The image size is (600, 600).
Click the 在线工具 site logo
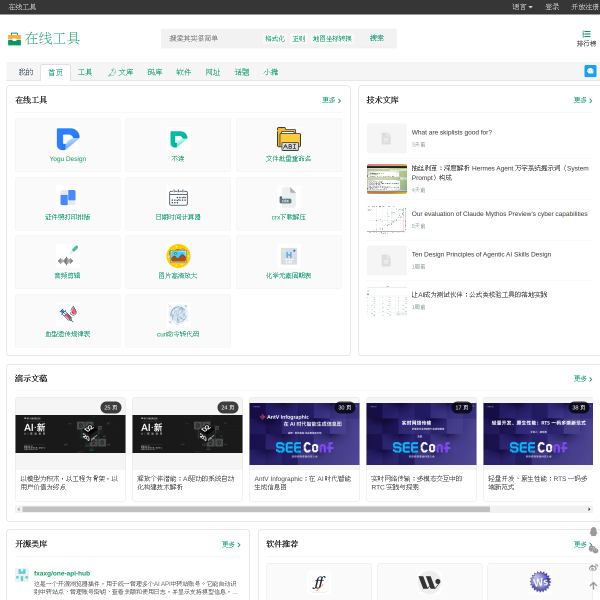point(44,39)
